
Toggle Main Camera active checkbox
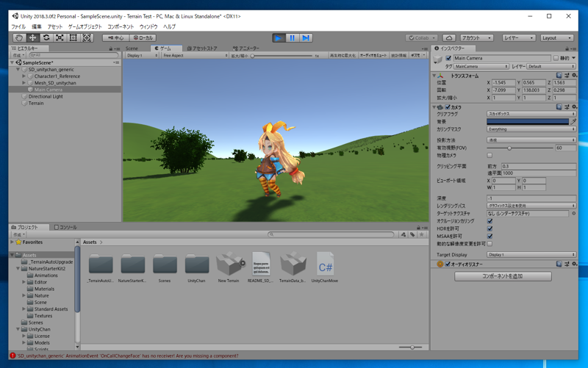point(448,58)
